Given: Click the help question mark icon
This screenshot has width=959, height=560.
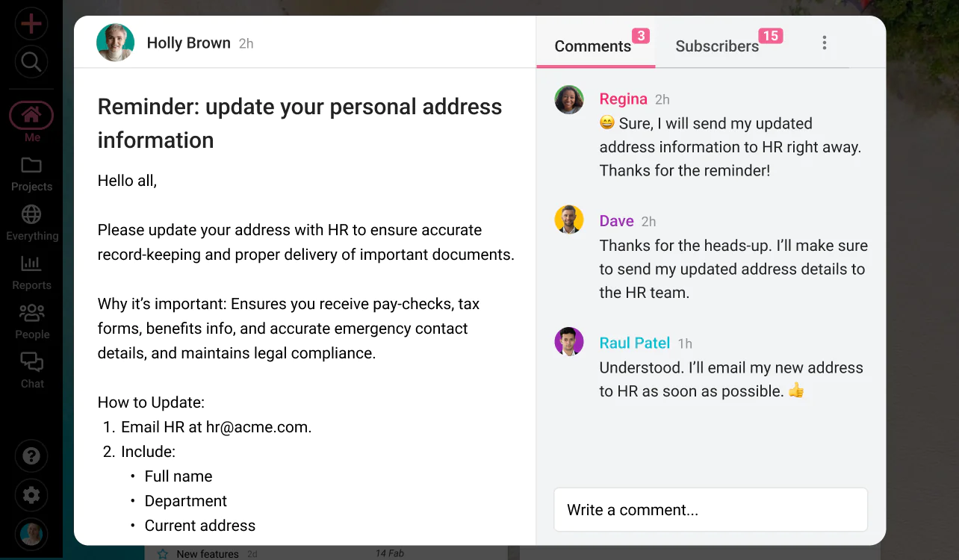Looking at the screenshot, I should coord(31,456).
